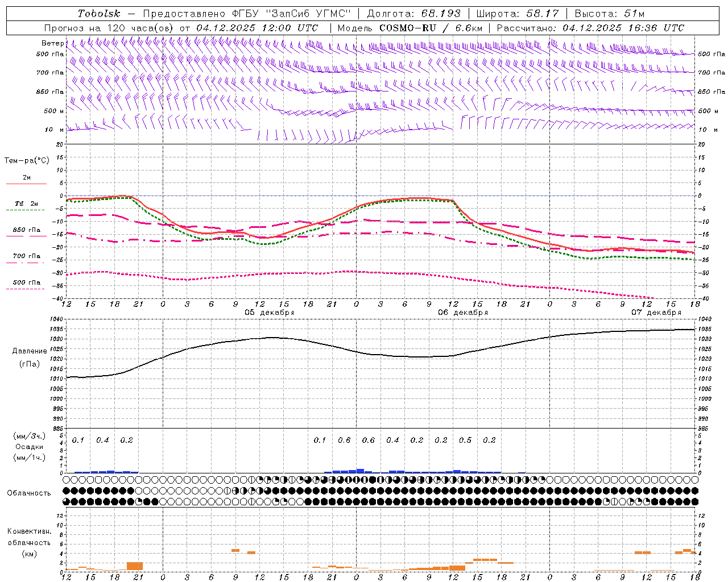Screen dimensions: 728x582
Task: Click the Tobolsk station title
Action: (99, 14)
